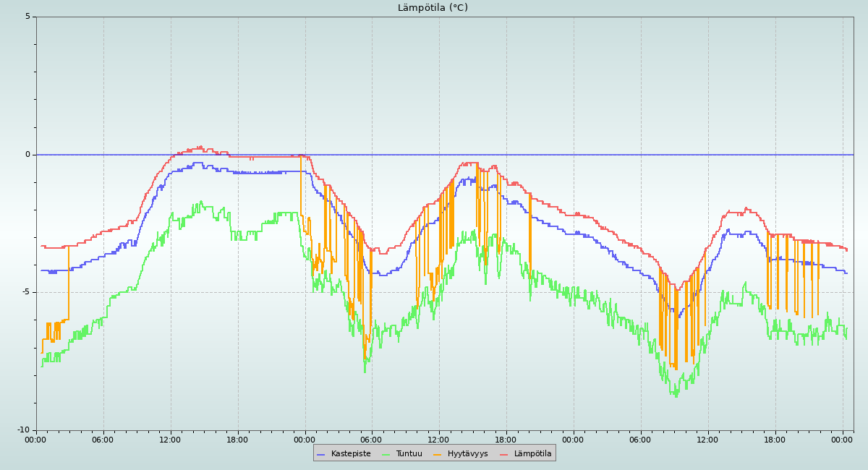
Task: Click the rightmost 00:00 time axis label
Action: [842, 439]
